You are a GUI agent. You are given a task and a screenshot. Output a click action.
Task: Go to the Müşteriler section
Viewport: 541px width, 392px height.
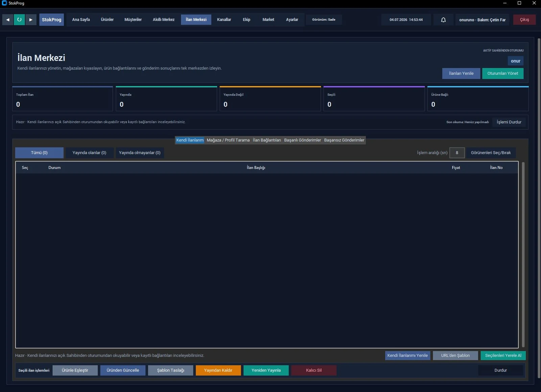coord(133,20)
